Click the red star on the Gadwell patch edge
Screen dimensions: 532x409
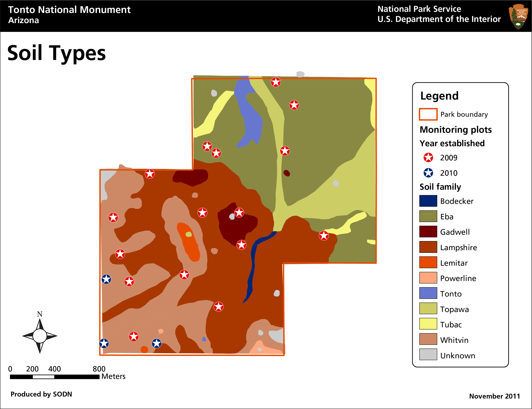click(239, 213)
